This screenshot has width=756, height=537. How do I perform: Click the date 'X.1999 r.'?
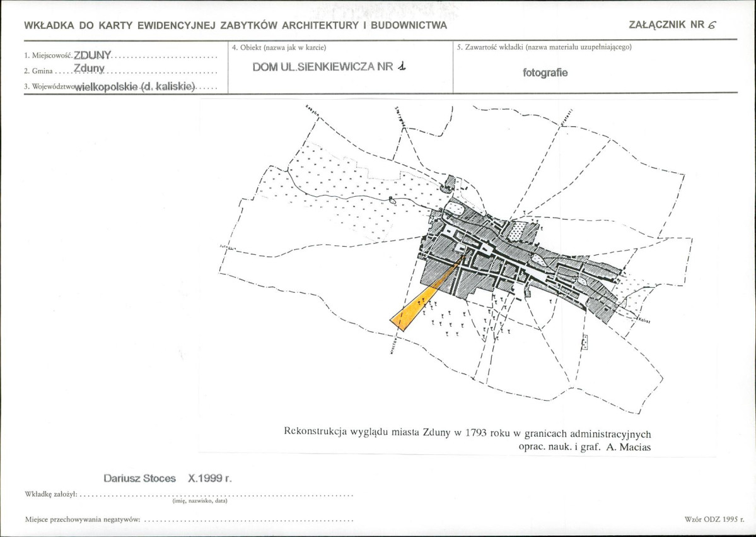210,478
